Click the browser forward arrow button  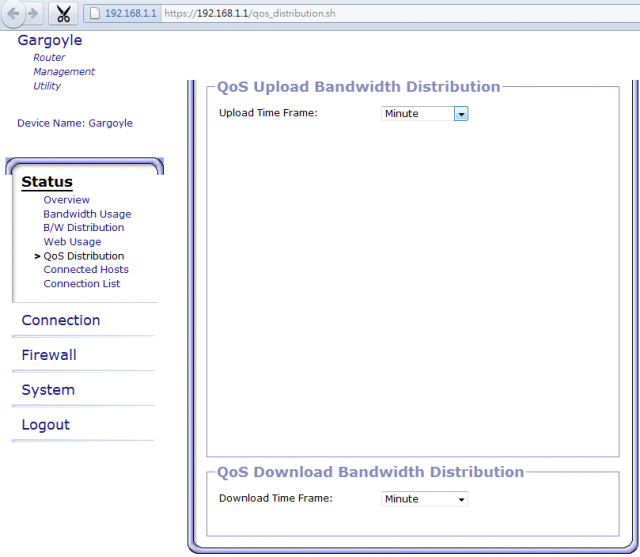tap(33, 13)
